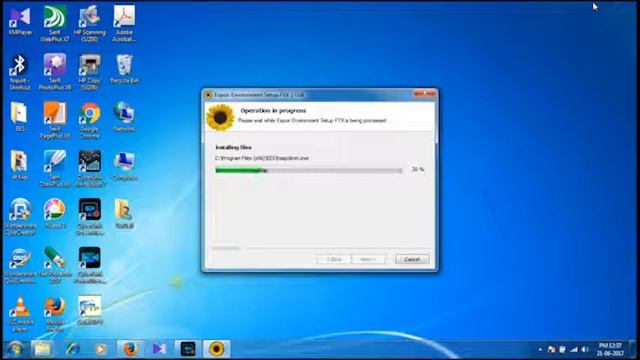Open the Serif WebPlus desktop shortcut
The image size is (640, 360).
pyautogui.click(x=55, y=24)
